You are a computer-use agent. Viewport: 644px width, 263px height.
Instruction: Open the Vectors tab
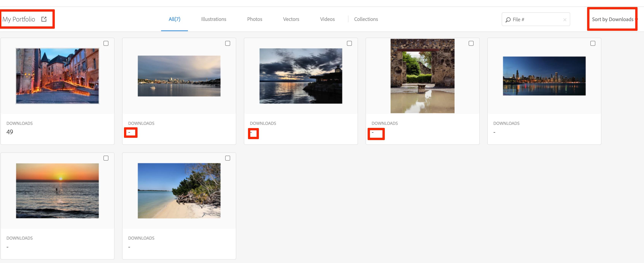[291, 19]
